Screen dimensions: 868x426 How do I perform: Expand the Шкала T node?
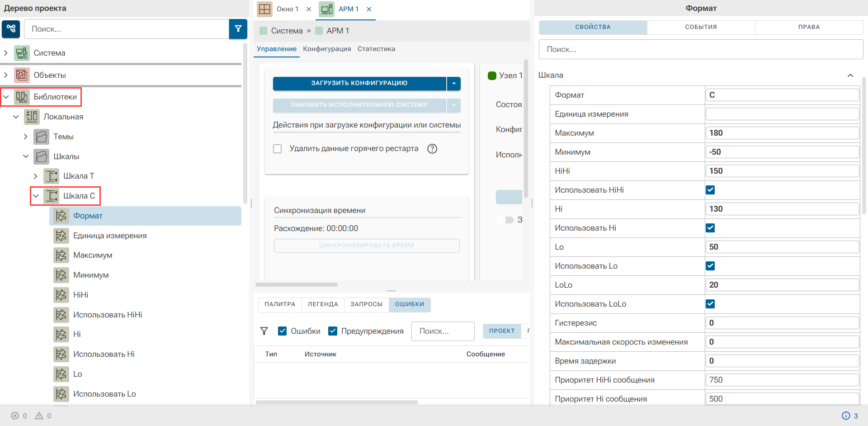click(x=36, y=176)
